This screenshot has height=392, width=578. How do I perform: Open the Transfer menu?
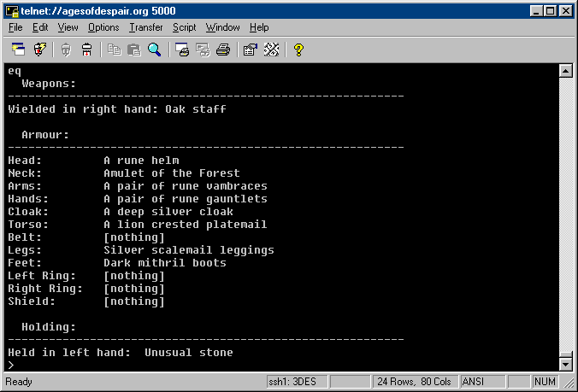(145, 27)
